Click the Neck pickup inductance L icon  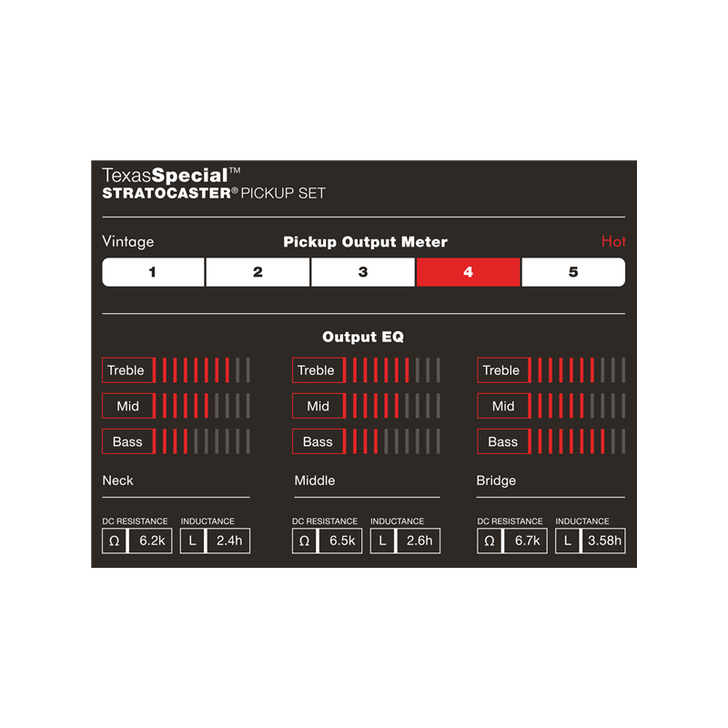[x=192, y=541]
